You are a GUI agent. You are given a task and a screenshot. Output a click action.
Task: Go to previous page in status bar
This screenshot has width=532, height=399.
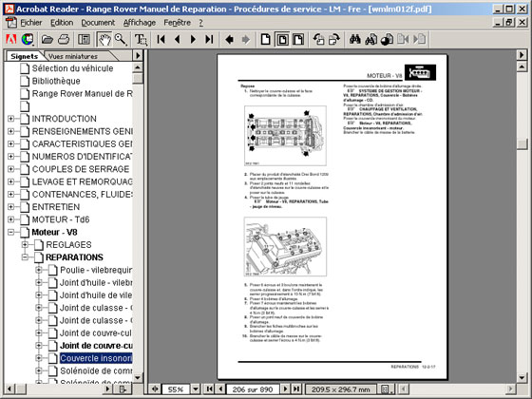pos(220,389)
